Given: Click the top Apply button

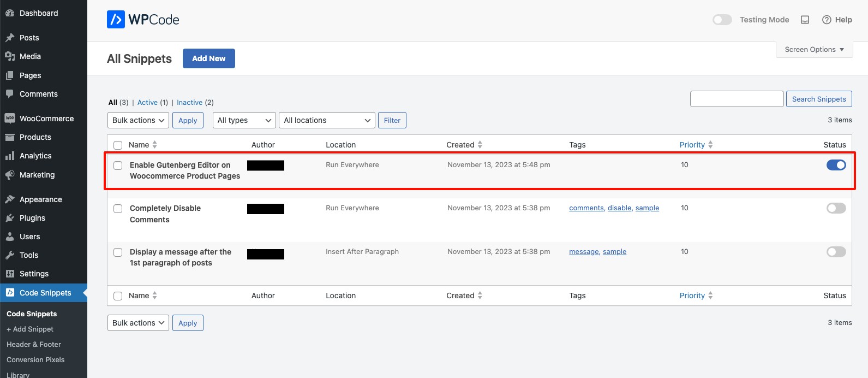Looking at the screenshot, I should (x=188, y=120).
